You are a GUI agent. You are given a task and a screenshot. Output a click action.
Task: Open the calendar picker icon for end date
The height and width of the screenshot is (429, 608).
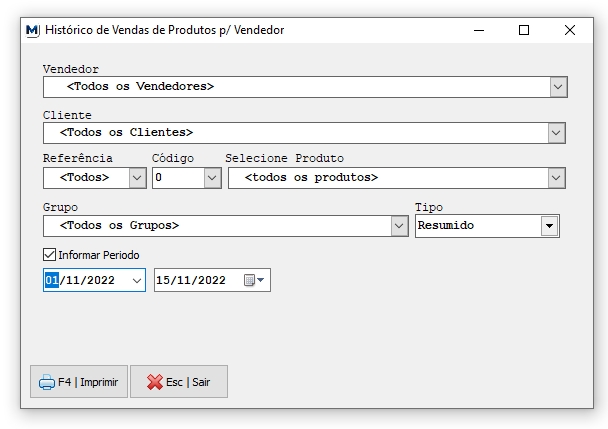pos(254,281)
